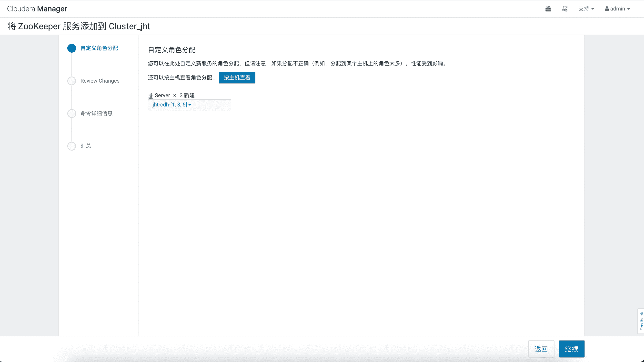Open the 支持 dropdown menu

pyautogui.click(x=586, y=9)
